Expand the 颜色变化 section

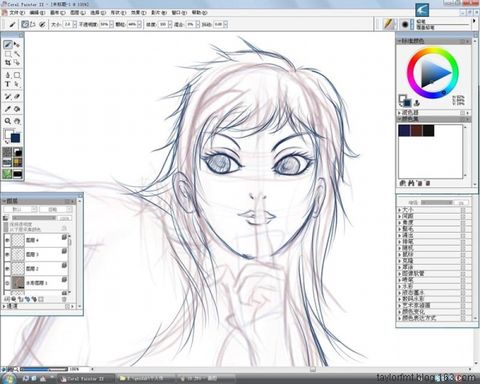pyautogui.click(x=399, y=311)
